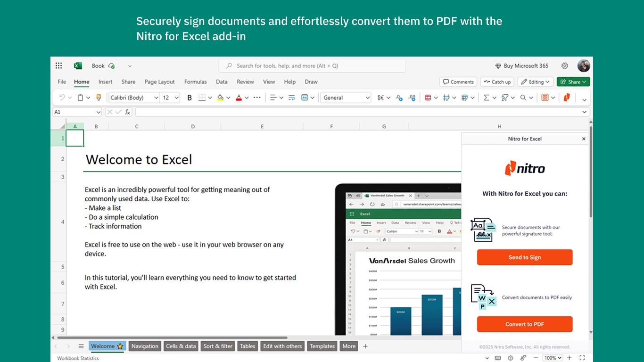Increase decimal places

click(412, 98)
